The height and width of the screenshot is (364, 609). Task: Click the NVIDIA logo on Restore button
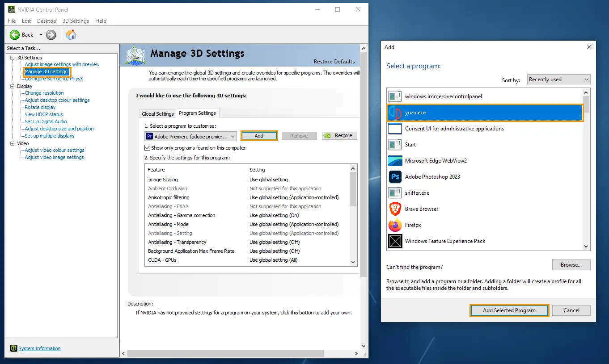click(327, 136)
